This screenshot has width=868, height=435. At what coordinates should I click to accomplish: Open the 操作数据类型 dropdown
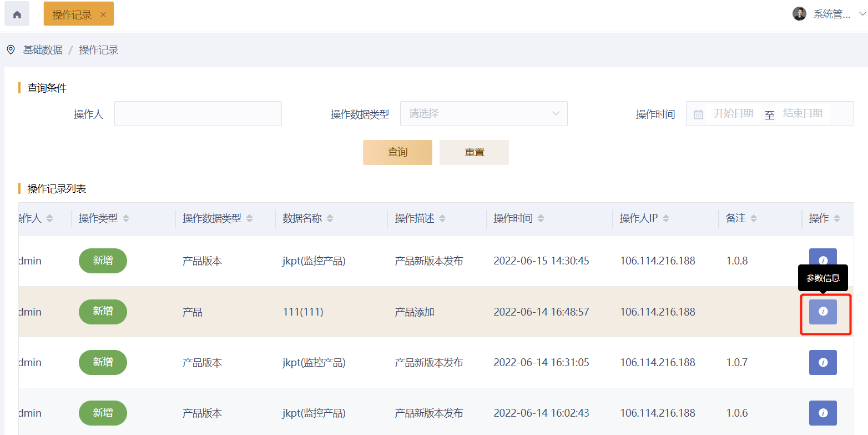pyautogui.click(x=483, y=113)
